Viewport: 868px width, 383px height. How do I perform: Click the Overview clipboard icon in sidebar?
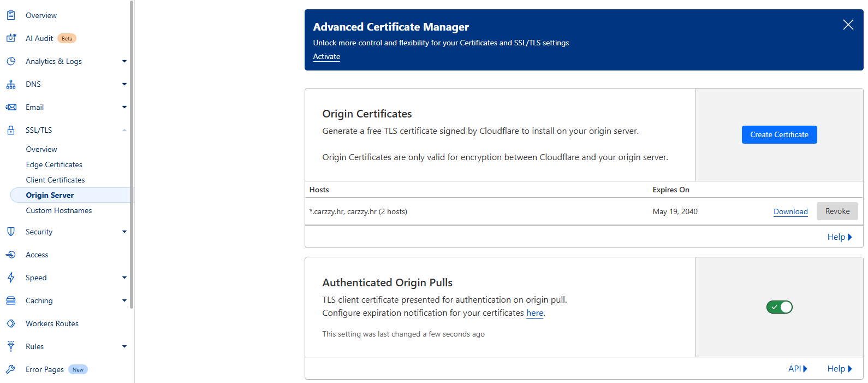[11, 15]
